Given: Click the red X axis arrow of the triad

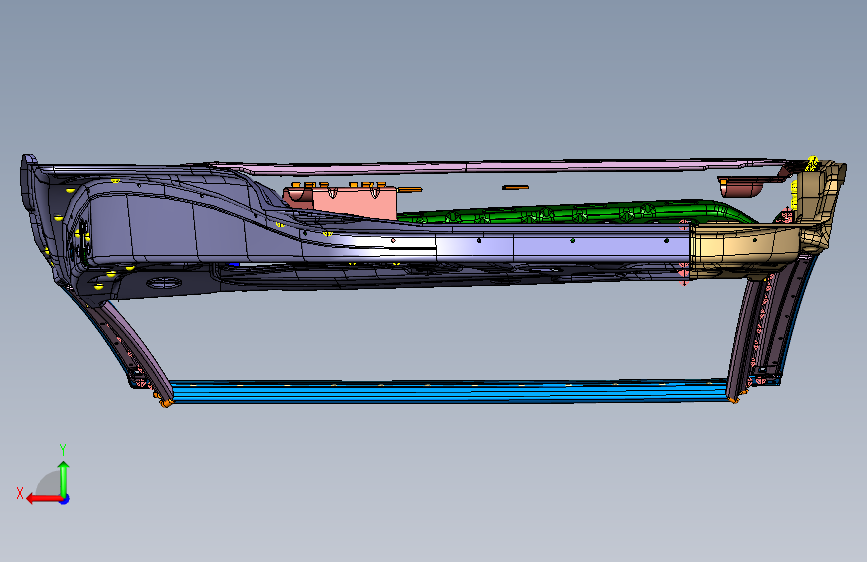Looking at the screenshot, I should (x=43, y=499).
